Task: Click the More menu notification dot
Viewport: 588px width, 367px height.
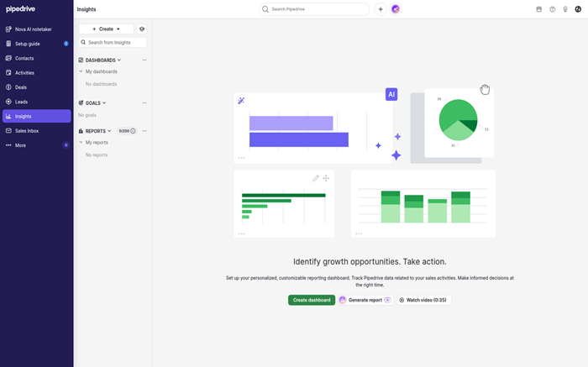Action: pos(66,145)
